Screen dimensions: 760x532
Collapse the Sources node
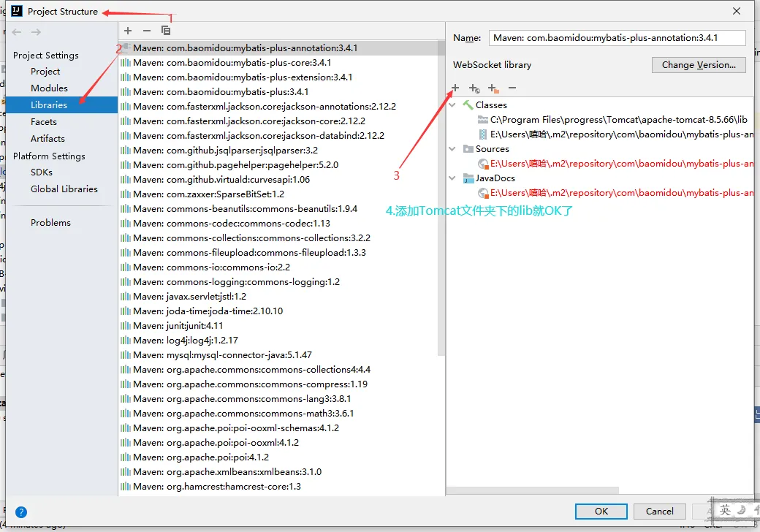[x=452, y=149]
